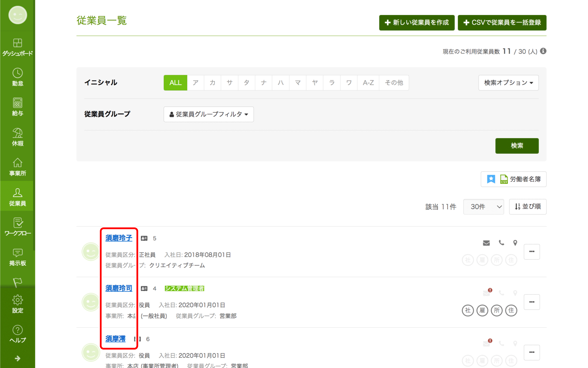Select the ラ initial filter
The height and width of the screenshot is (368, 588).
332,83
